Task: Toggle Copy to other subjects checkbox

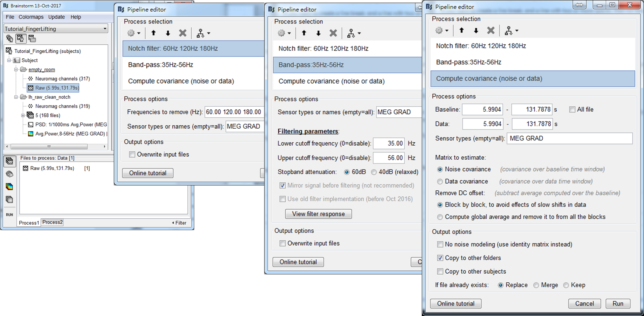Action: coord(440,271)
